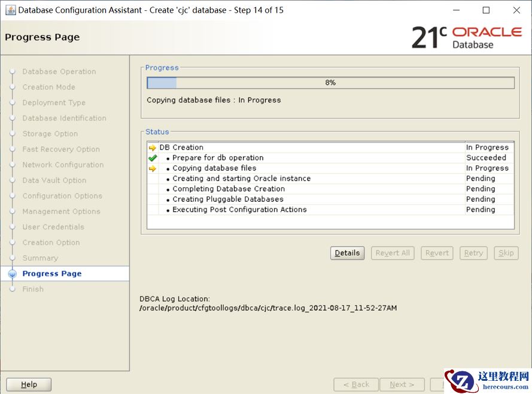Image resolution: width=532 pixels, height=394 pixels.
Task: Click the yellow arrow beside DB Creation
Action: pyautogui.click(x=153, y=148)
